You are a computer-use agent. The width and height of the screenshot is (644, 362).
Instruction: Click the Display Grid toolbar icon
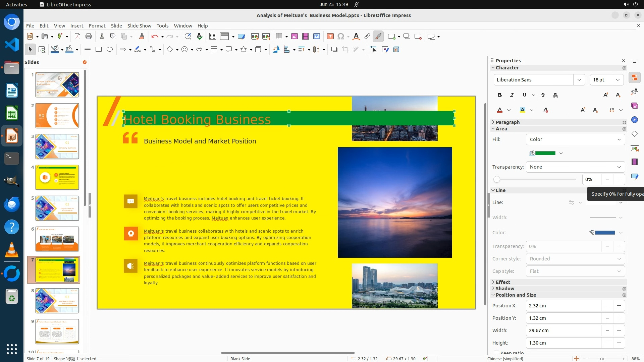(x=212, y=37)
